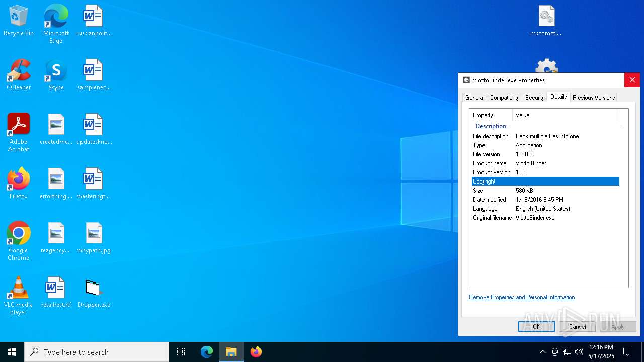Click the Value column header
Viewport: 644px width, 362px height.
(566, 115)
